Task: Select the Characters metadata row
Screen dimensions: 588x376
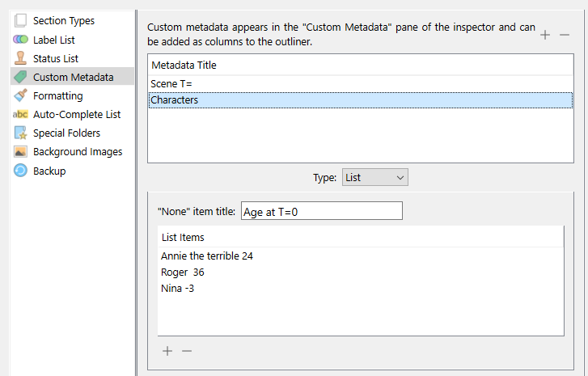Action: tap(361, 100)
